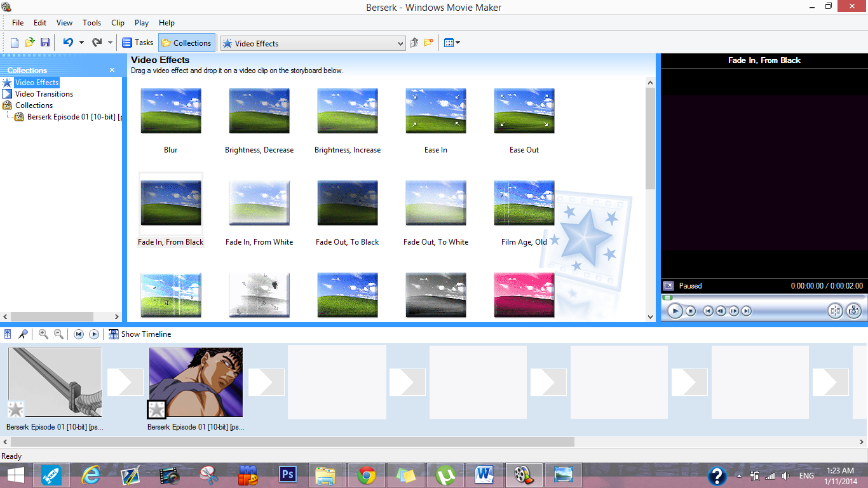
Task: Jump forward in preview monitor
Action: tap(747, 311)
